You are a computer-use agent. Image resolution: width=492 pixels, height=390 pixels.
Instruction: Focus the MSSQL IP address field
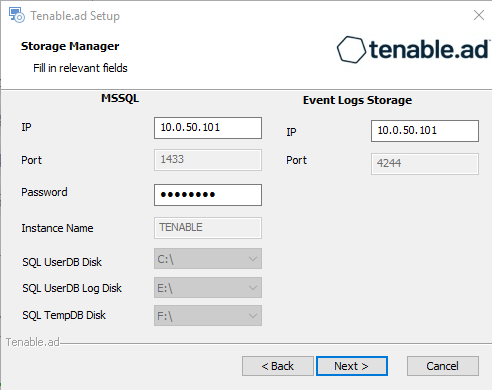click(x=208, y=128)
